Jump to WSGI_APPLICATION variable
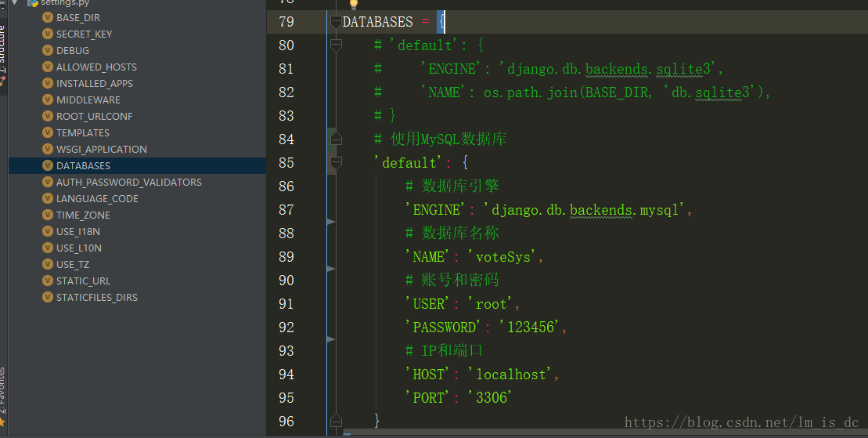 click(x=101, y=149)
